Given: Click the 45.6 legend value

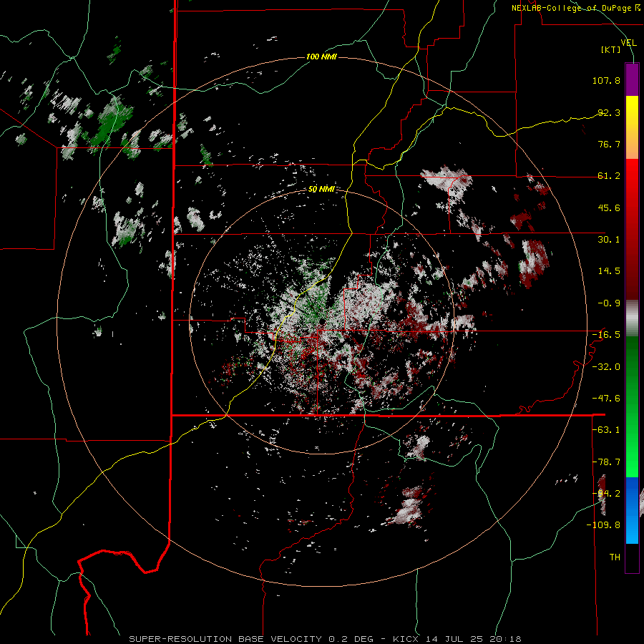Looking at the screenshot, I should 609,208.
